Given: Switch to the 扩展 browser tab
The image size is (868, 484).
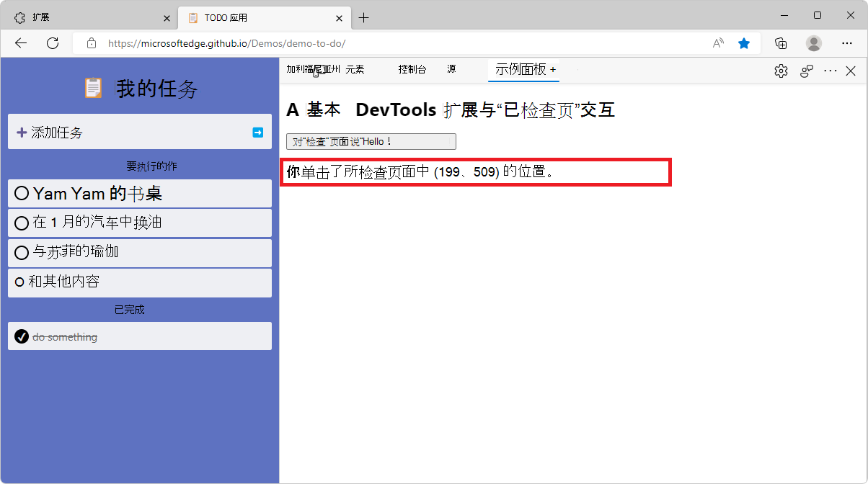Looking at the screenshot, I should coord(89,18).
